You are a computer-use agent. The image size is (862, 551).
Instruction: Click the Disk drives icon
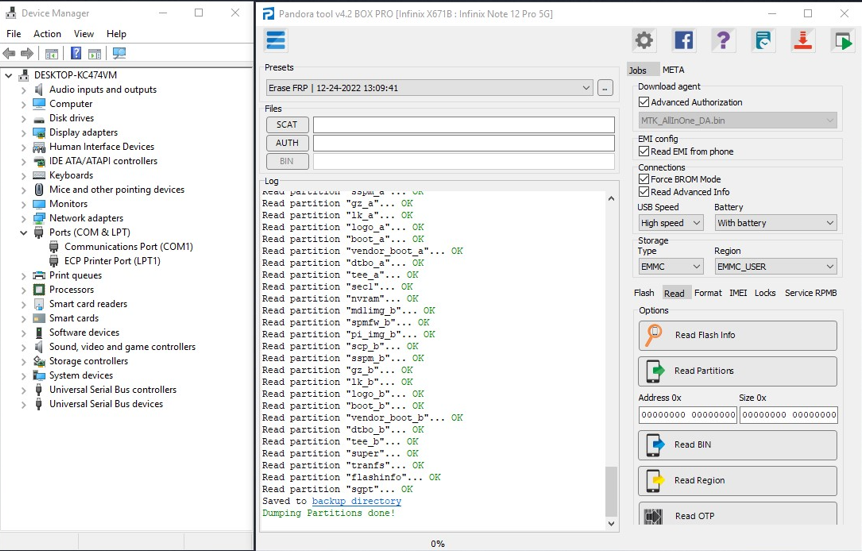pyautogui.click(x=38, y=118)
